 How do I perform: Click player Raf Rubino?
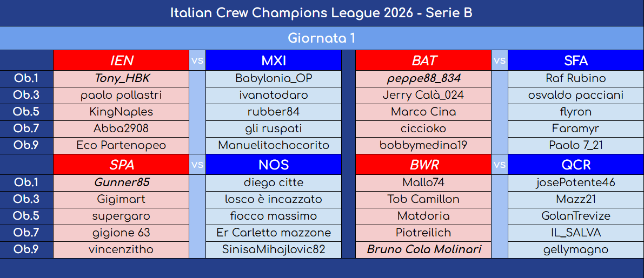click(x=576, y=78)
